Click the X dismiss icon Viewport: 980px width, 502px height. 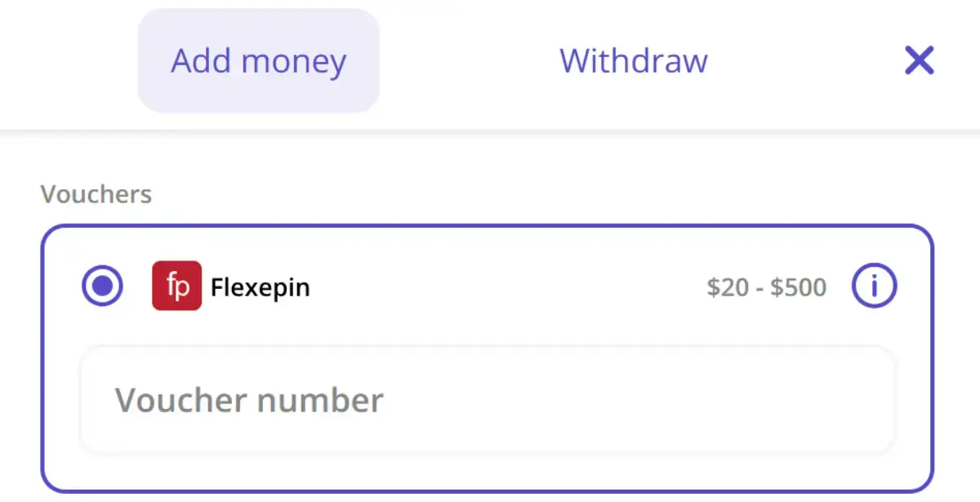919,60
